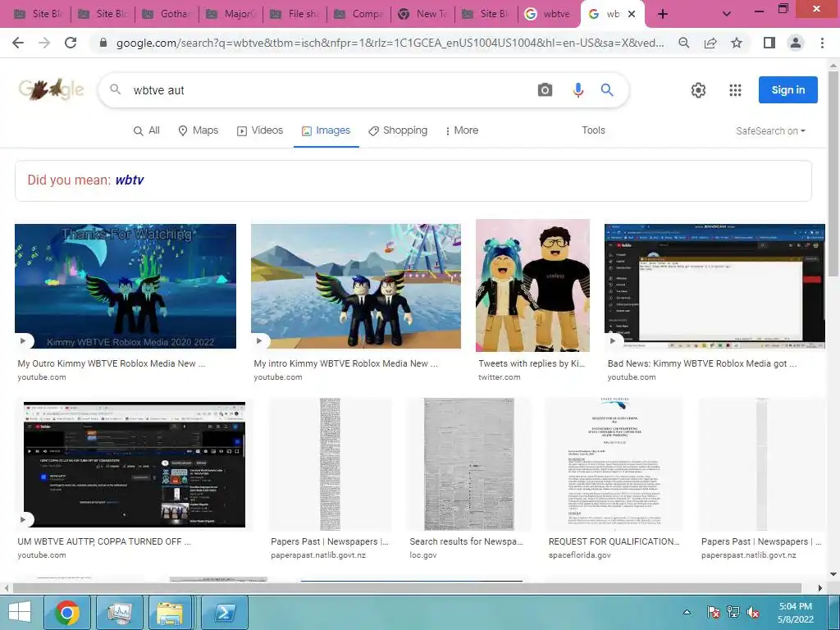The image size is (840, 630).
Task: Switch to the Compe browser tab
Action: pyautogui.click(x=359, y=14)
